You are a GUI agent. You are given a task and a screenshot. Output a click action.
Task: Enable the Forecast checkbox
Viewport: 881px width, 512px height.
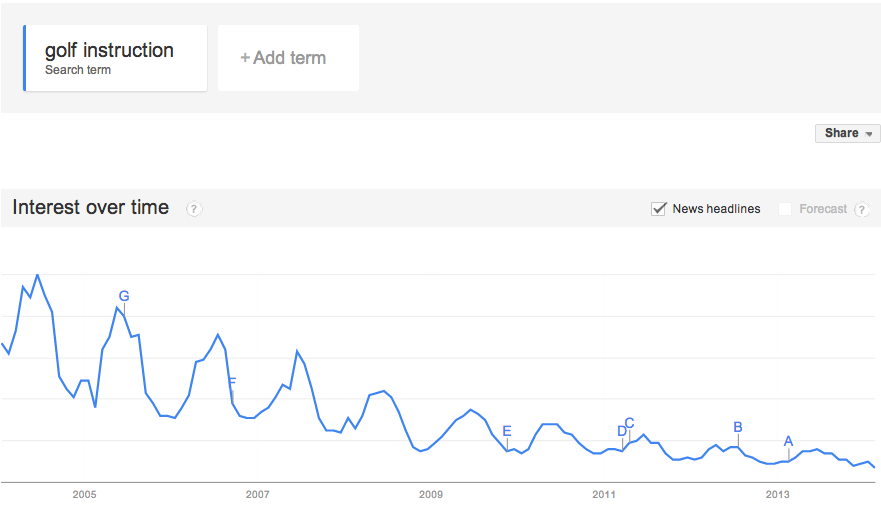[x=785, y=209]
